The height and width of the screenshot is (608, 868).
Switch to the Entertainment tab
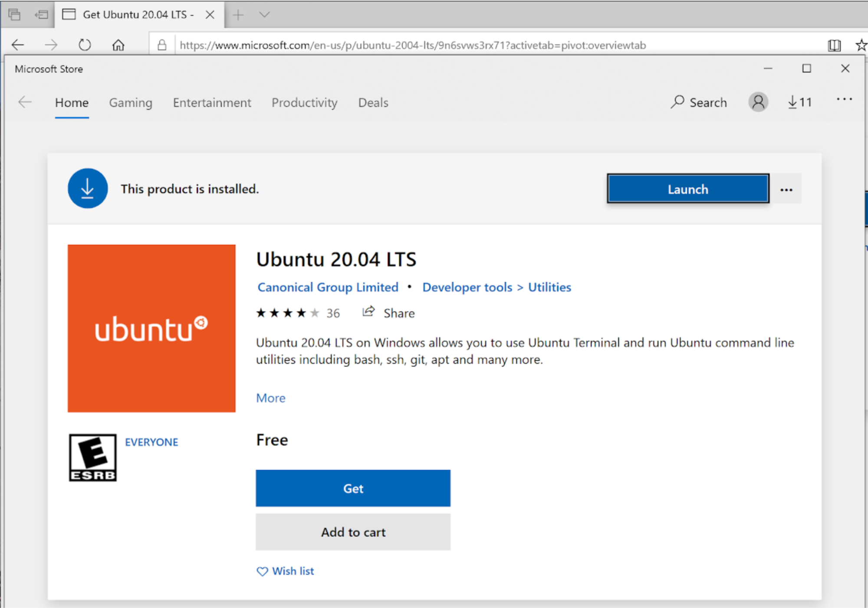[212, 103]
